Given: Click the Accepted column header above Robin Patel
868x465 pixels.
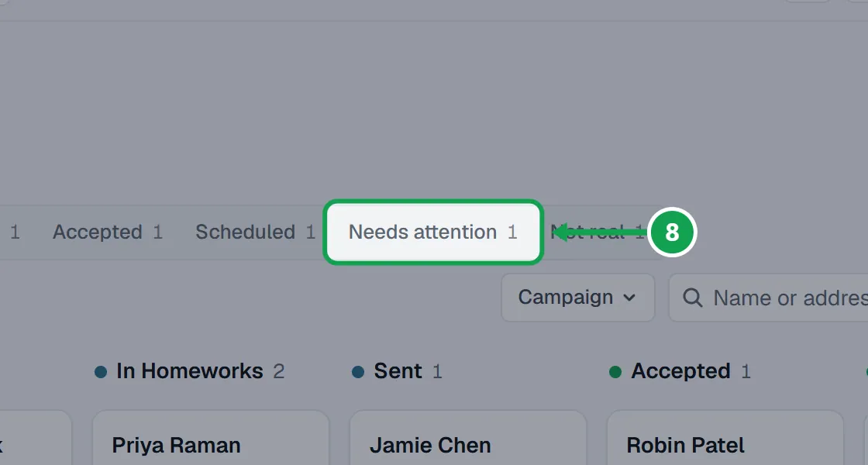Looking at the screenshot, I should [681, 371].
